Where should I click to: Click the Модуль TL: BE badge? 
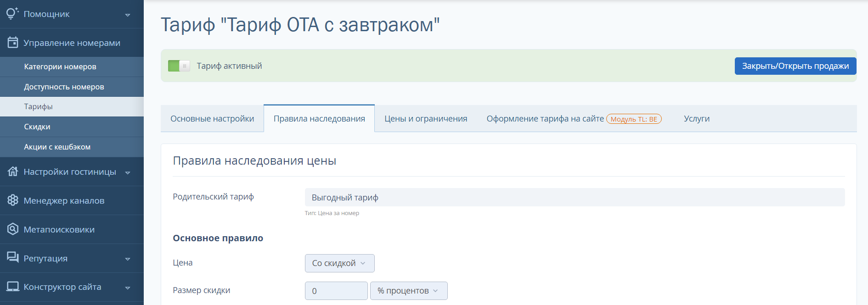coord(634,119)
